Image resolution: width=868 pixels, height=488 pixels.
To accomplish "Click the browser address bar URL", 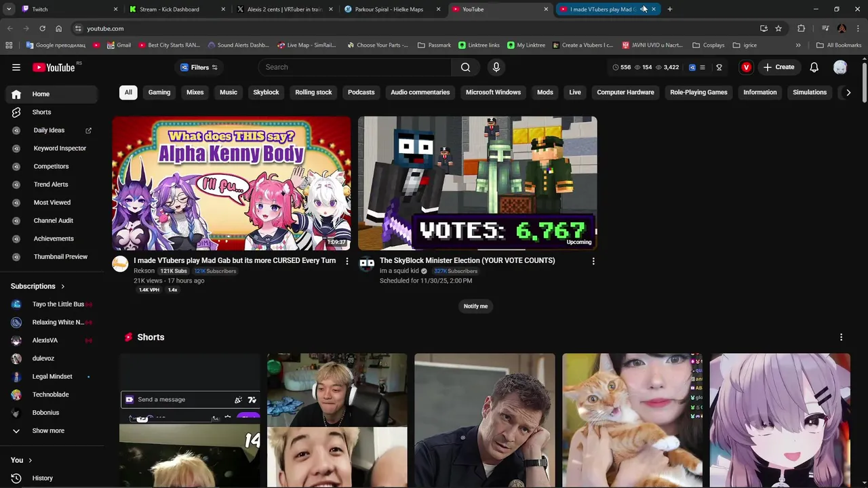I will click(x=105, y=28).
